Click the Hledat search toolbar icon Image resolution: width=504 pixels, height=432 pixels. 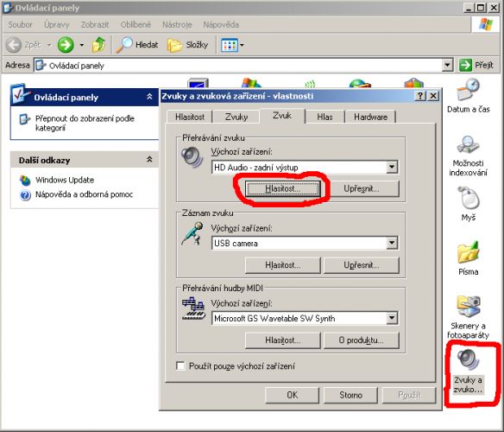137,45
